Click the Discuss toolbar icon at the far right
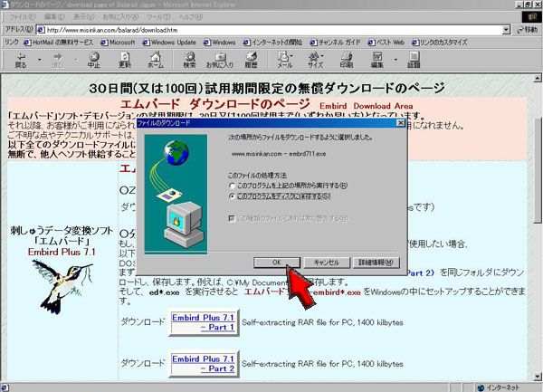This screenshot has height=392, width=543. (x=414, y=60)
